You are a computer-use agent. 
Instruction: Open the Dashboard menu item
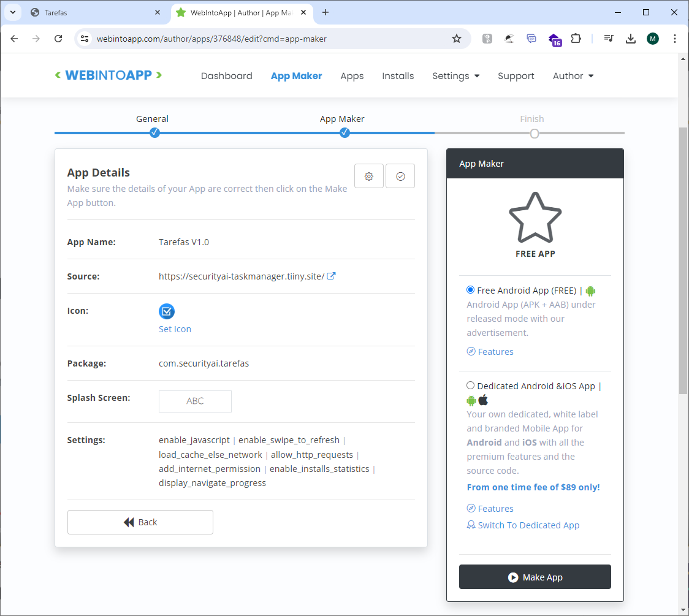pos(227,76)
